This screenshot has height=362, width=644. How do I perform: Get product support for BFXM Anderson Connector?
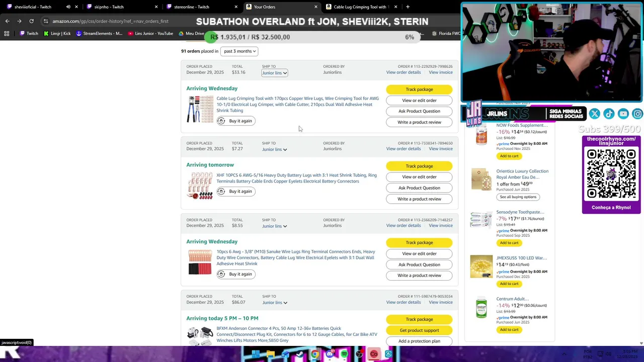coord(419,330)
